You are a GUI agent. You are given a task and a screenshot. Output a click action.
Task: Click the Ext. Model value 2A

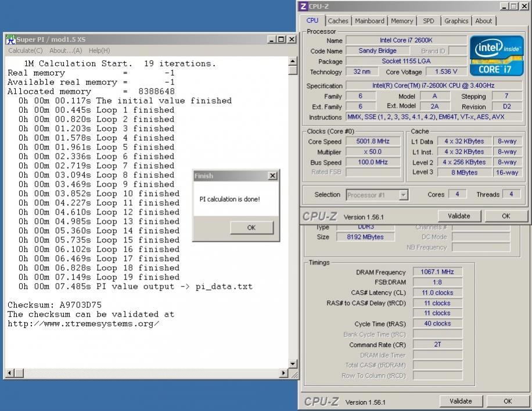pyautogui.click(x=434, y=106)
